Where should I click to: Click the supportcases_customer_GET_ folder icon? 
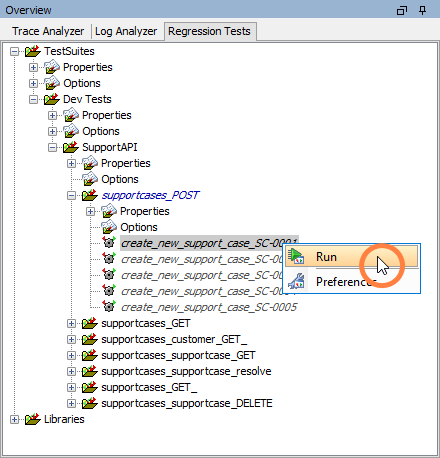pos(90,339)
